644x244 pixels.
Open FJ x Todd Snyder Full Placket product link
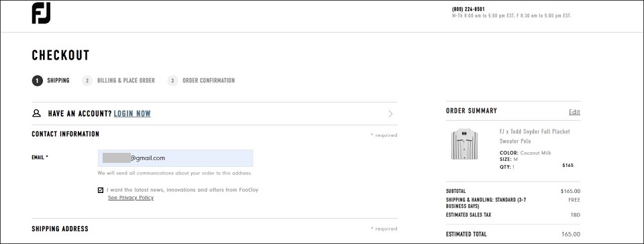pyautogui.click(x=535, y=136)
